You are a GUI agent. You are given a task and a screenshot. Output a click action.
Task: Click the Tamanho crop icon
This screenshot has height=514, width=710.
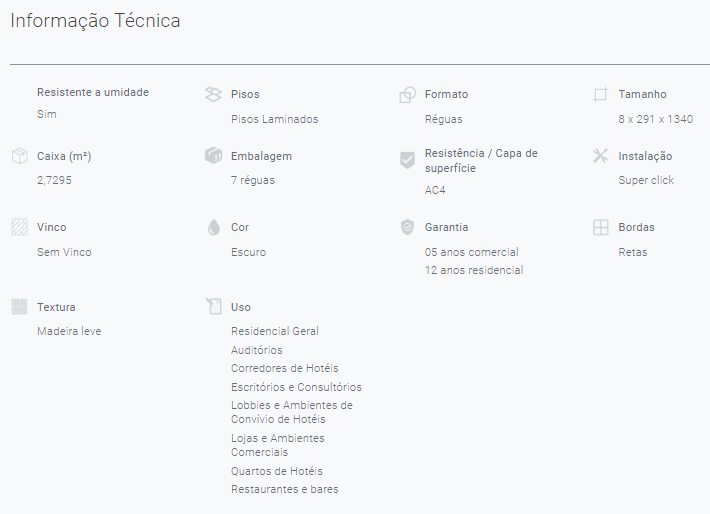pos(600,94)
